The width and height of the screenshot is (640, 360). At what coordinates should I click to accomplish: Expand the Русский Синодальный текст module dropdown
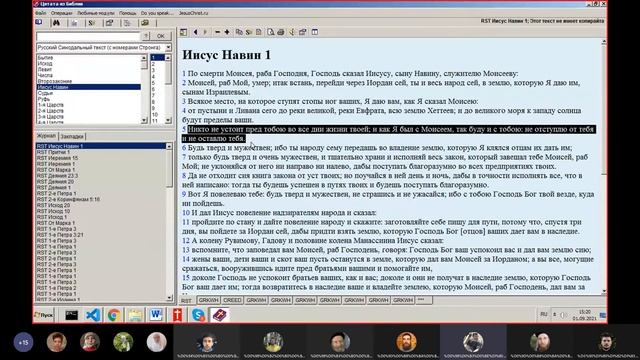[x=168, y=48]
